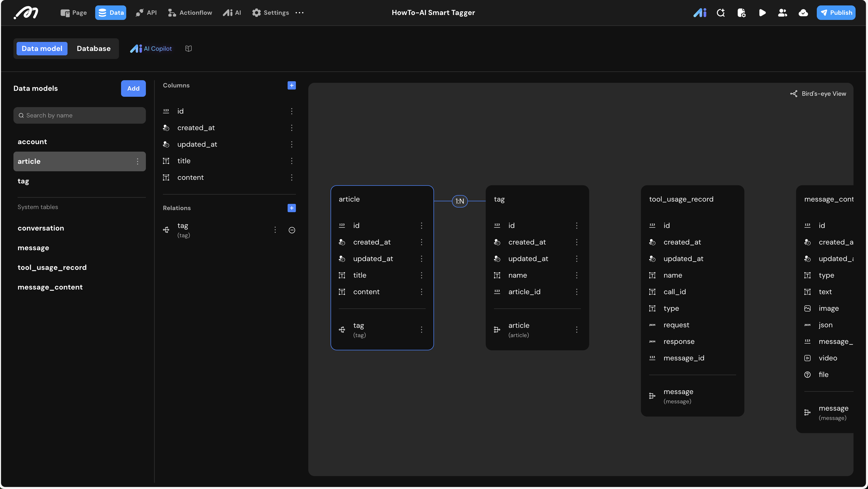Open the AI assistant icon in top right
This screenshot has height=489, width=868.
700,13
